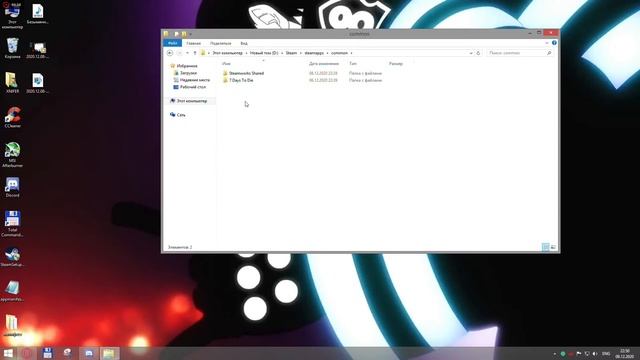The width and height of the screenshot is (640, 360).
Task: Click the Total Commander taskbar icon
Action: coord(47,353)
